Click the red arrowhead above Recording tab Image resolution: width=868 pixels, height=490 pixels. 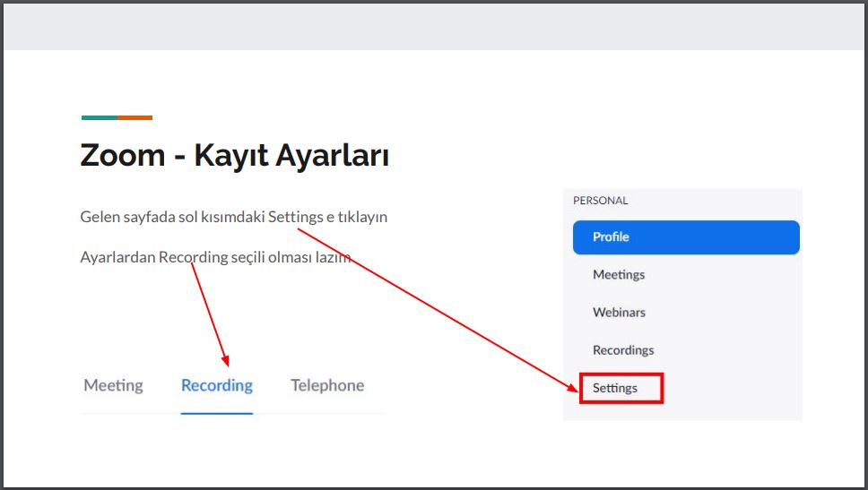tap(225, 359)
